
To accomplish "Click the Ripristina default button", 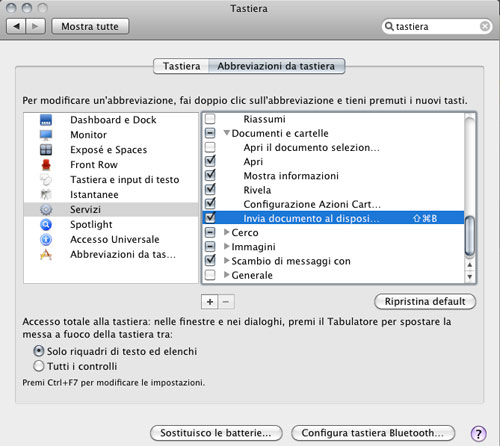I will click(425, 301).
